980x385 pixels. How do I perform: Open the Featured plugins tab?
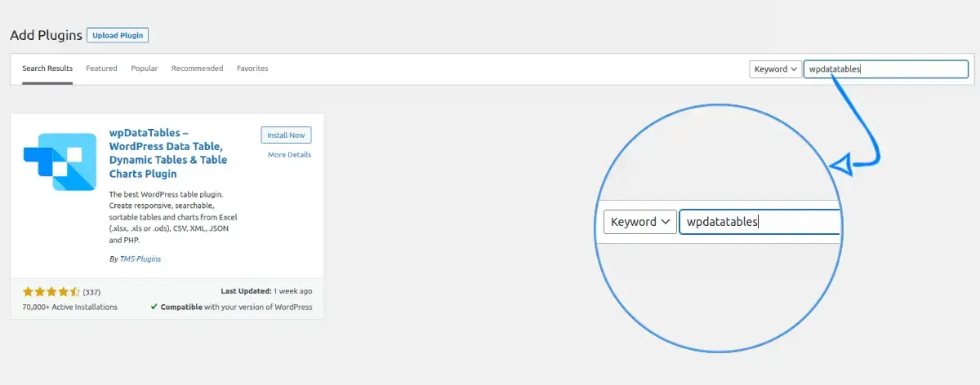pos(101,69)
